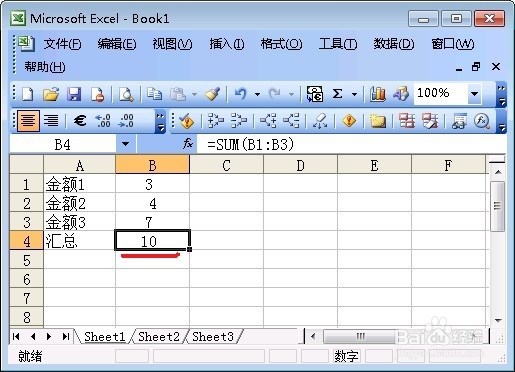
Task: Open the 数据(D) menu
Action: coord(393,44)
